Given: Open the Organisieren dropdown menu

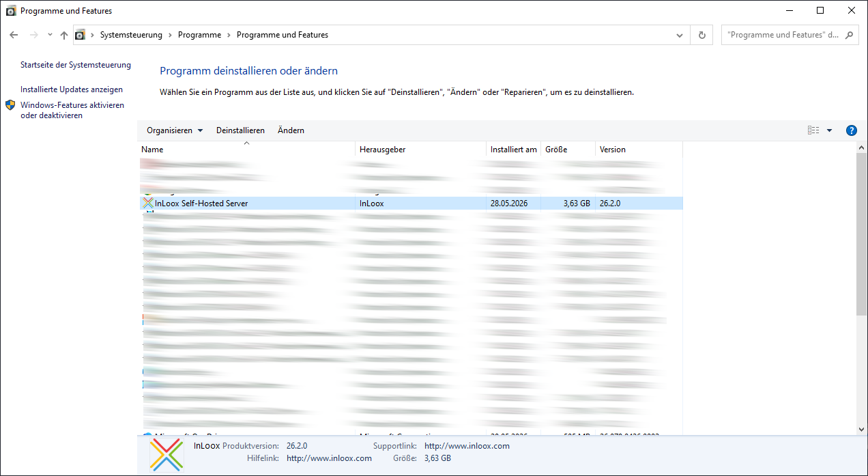Looking at the screenshot, I should coord(175,130).
